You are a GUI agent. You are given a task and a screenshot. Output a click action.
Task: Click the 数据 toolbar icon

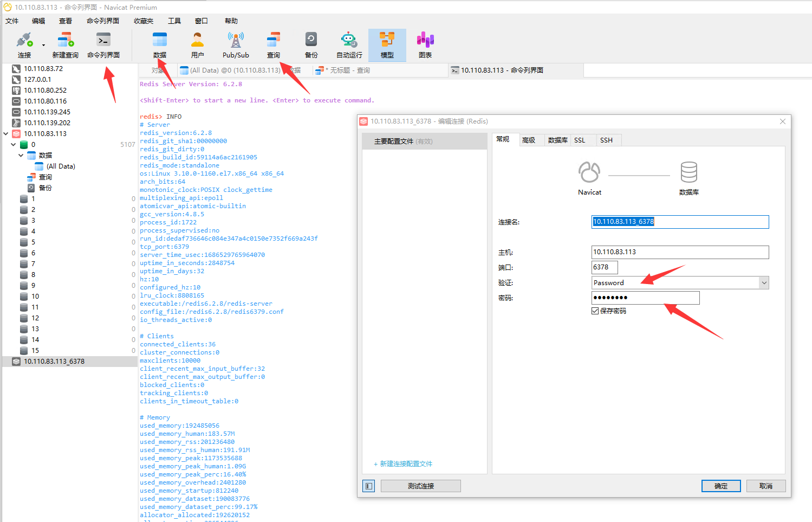click(160, 45)
